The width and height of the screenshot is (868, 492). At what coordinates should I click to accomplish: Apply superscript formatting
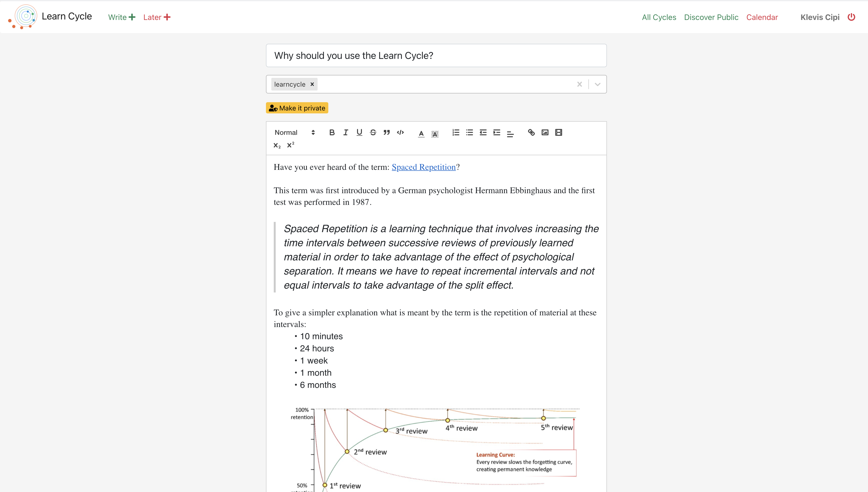pos(290,145)
